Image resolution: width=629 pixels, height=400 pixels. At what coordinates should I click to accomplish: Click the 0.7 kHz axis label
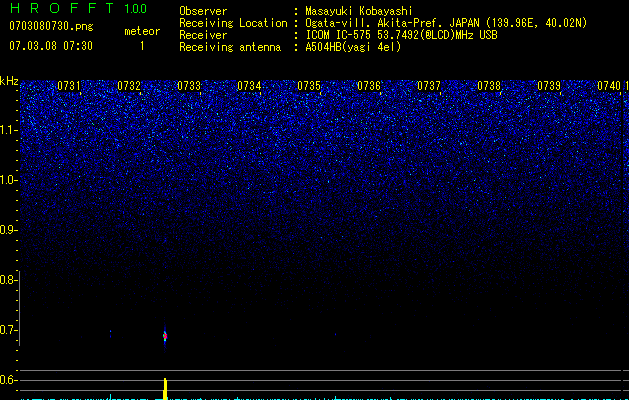coord(8,330)
